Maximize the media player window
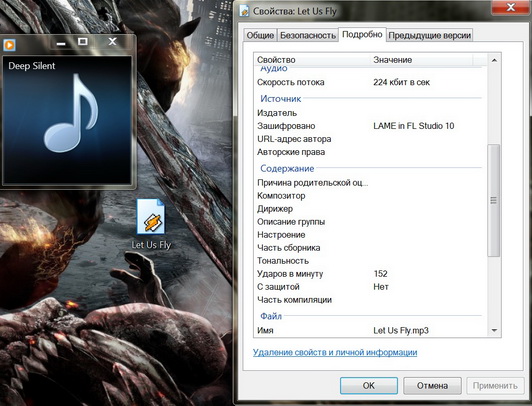Viewport: 532px width, 406px height. (82, 42)
